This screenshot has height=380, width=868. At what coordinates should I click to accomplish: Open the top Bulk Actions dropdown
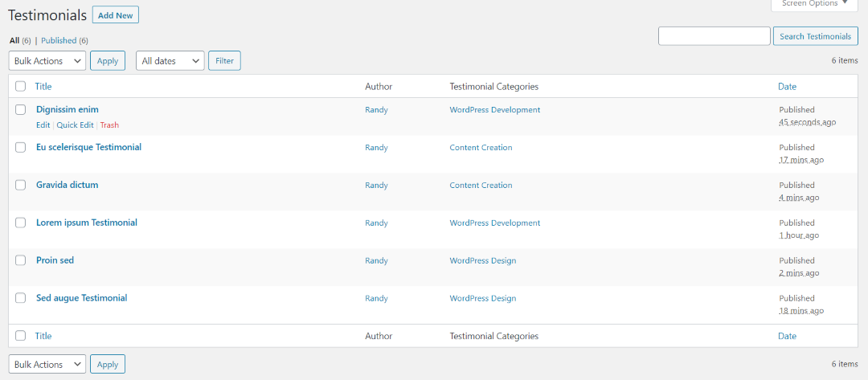(x=47, y=61)
